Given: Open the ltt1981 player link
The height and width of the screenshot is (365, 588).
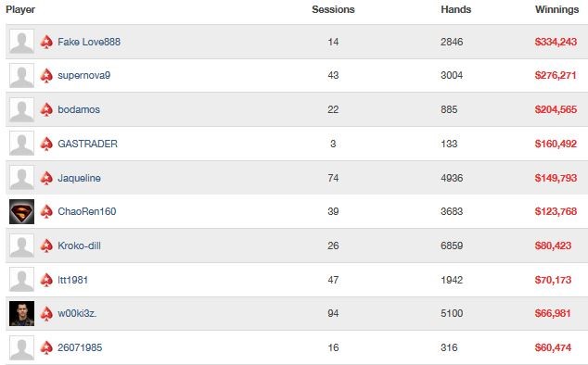Looking at the screenshot, I should pos(72,280).
